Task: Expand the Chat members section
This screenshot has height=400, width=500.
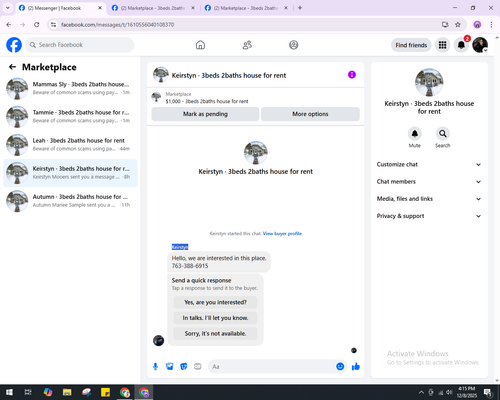Action: point(429,182)
